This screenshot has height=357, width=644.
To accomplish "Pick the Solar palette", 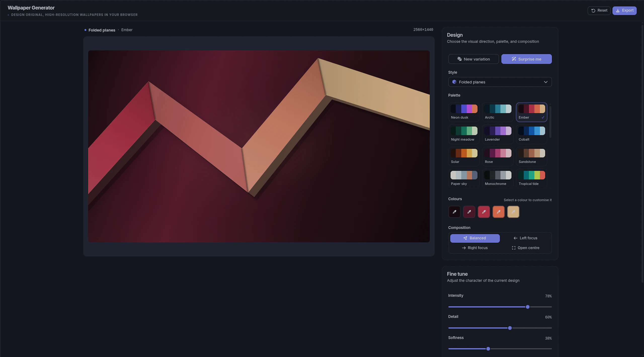I will pos(464,157).
